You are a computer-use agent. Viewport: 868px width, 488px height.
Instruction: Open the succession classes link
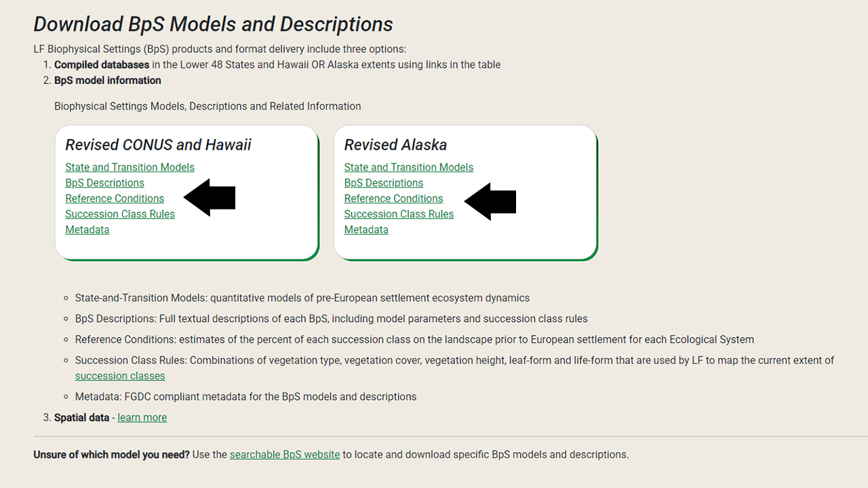(x=120, y=375)
